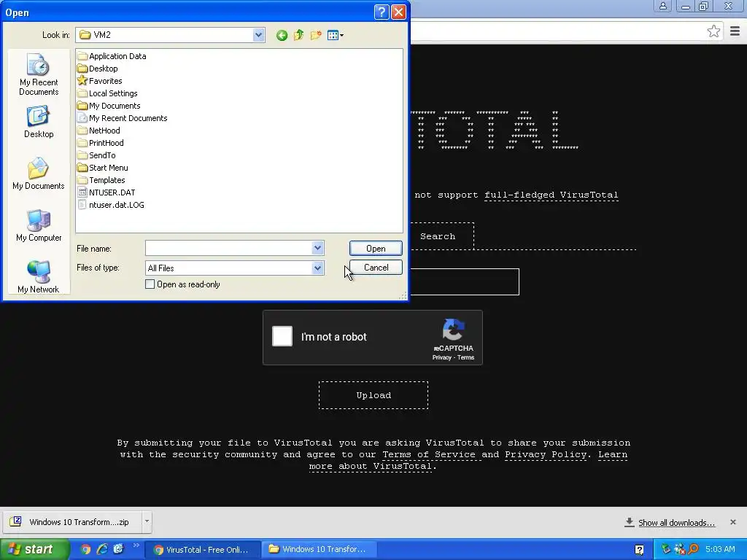Enable Open as read-only checkbox
The height and width of the screenshot is (560, 747).
(x=150, y=284)
